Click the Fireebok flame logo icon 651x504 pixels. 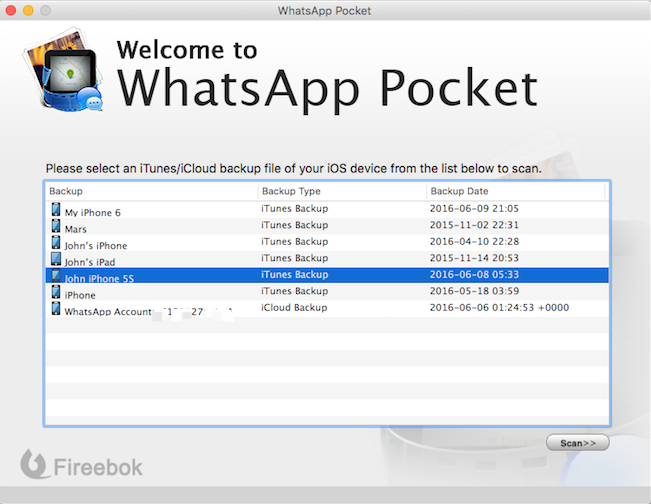click(x=33, y=464)
